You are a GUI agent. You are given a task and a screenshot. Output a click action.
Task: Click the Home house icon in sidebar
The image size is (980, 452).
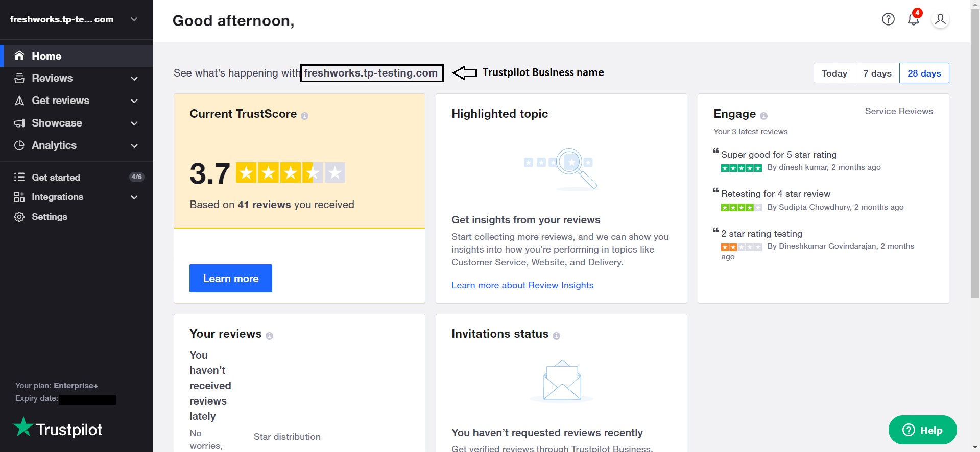[x=19, y=56]
